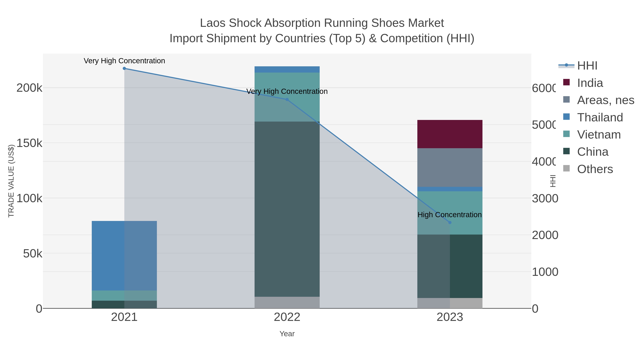
Task: Select the 2022 HHI data point
Action: click(287, 99)
